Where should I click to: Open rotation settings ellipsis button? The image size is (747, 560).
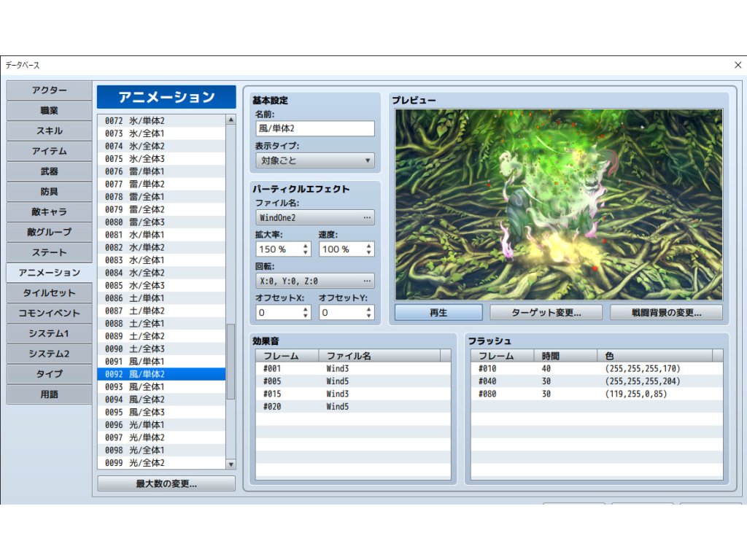coord(367,281)
